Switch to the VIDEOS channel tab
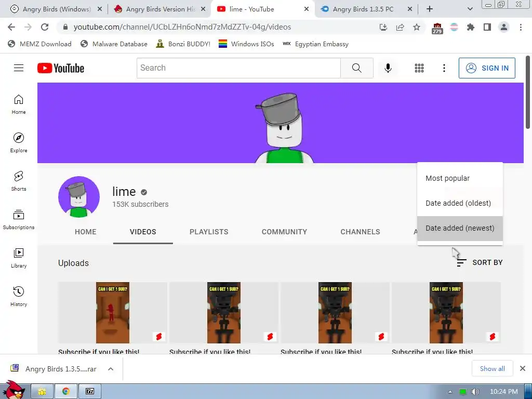The height and width of the screenshot is (399, 532). coord(143,232)
